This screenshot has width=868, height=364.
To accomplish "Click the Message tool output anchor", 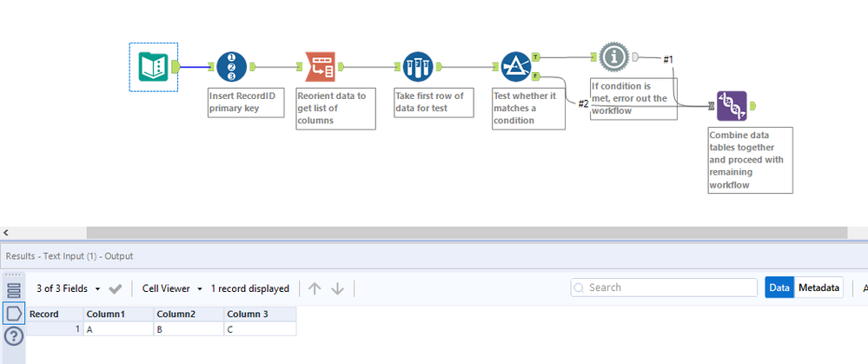I will point(635,56).
